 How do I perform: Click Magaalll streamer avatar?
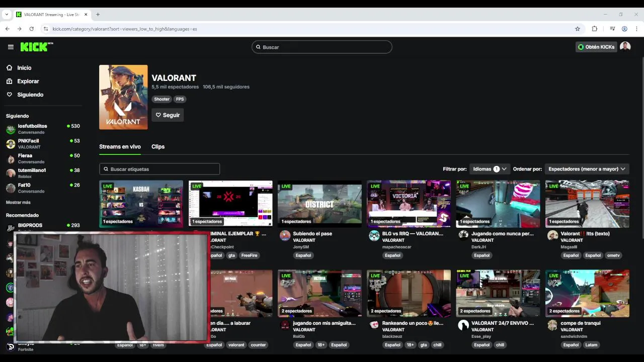552,236
